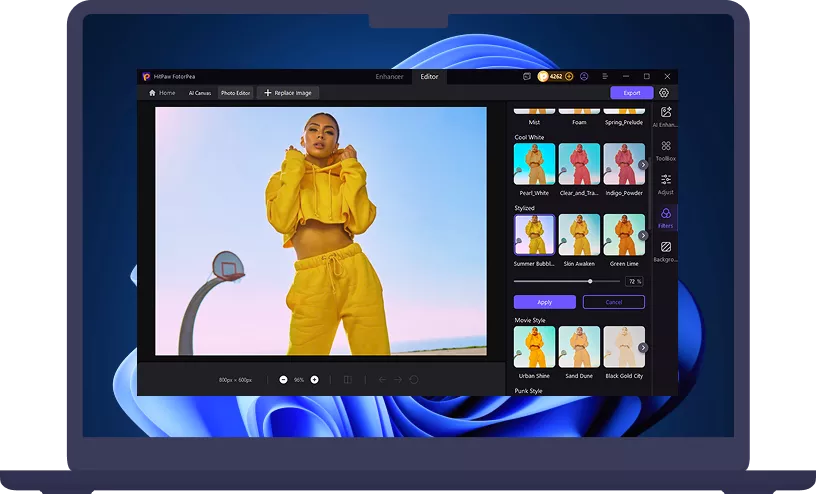Switch to the AI Canvas tab
Image resolution: width=816 pixels, height=494 pixels.
pos(200,93)
